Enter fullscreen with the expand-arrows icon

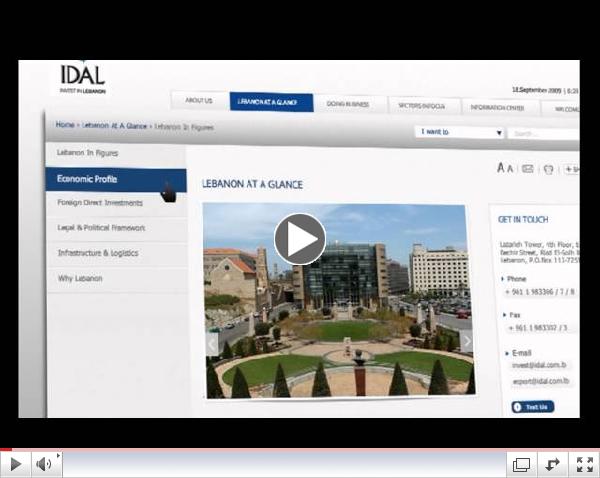pos(584,465)
